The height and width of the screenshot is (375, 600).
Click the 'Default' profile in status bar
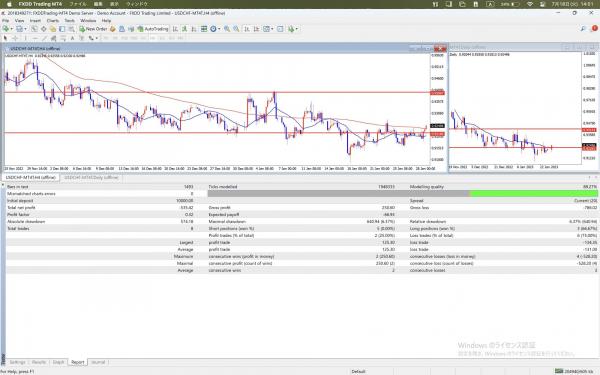coord(359,371)
